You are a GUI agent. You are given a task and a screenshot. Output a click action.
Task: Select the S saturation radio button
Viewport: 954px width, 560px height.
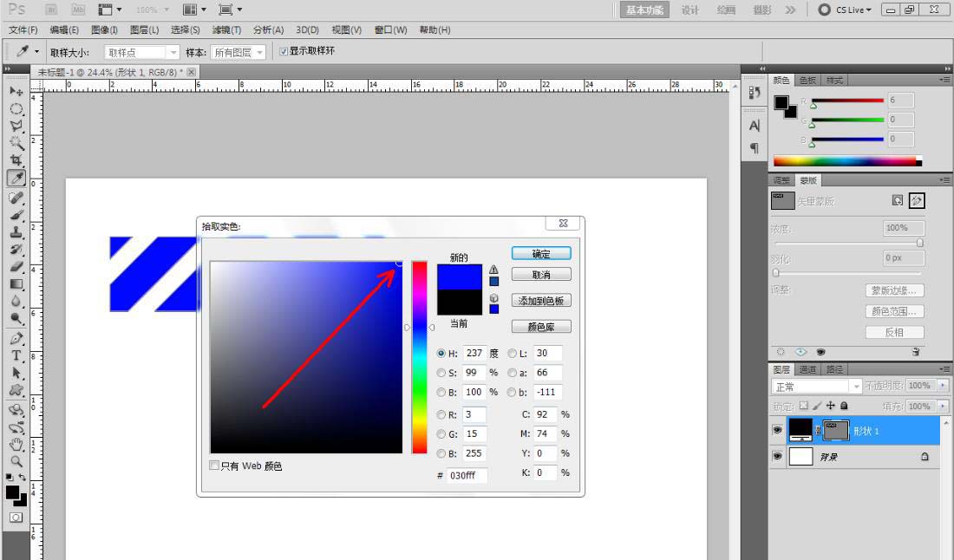(x=441, y=373)
